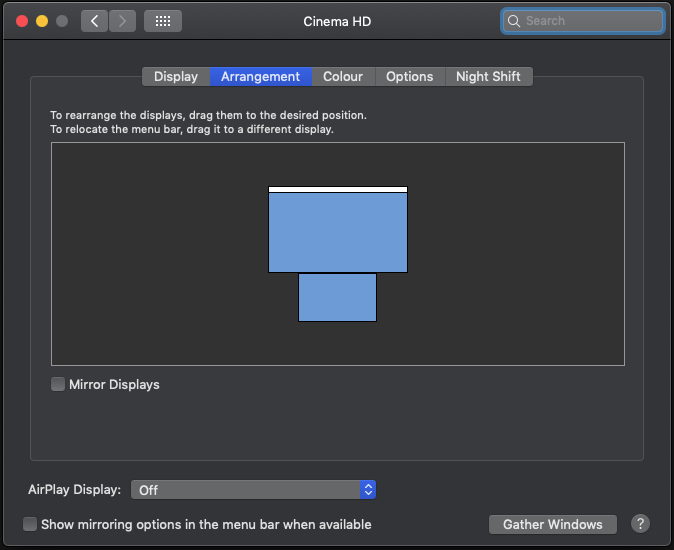Click inside the Search field

click(x=590, y=21)
